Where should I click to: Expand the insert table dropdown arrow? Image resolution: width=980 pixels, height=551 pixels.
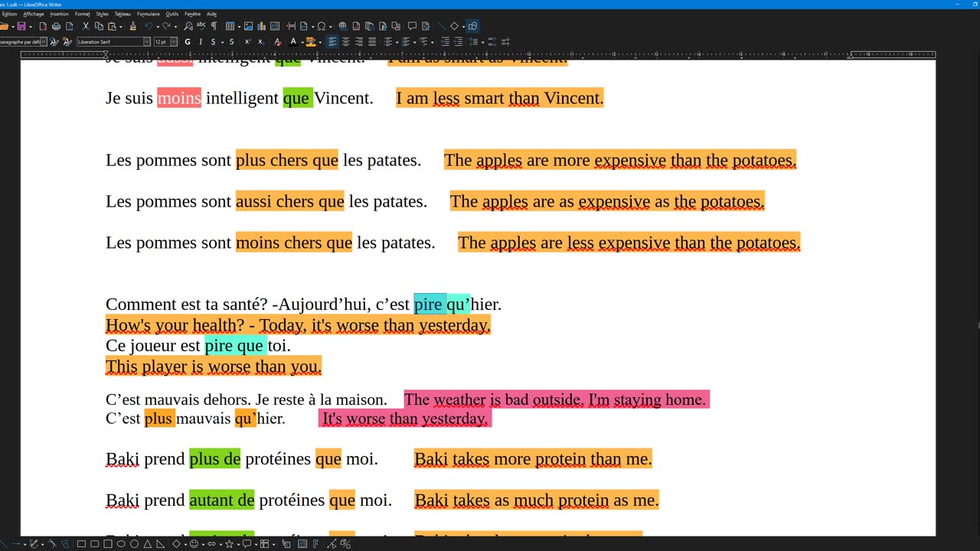click(x=238, y=26)
